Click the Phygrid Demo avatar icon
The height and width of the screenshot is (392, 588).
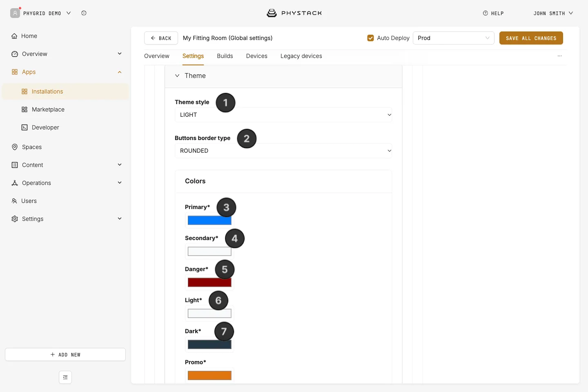pos(15,13)
